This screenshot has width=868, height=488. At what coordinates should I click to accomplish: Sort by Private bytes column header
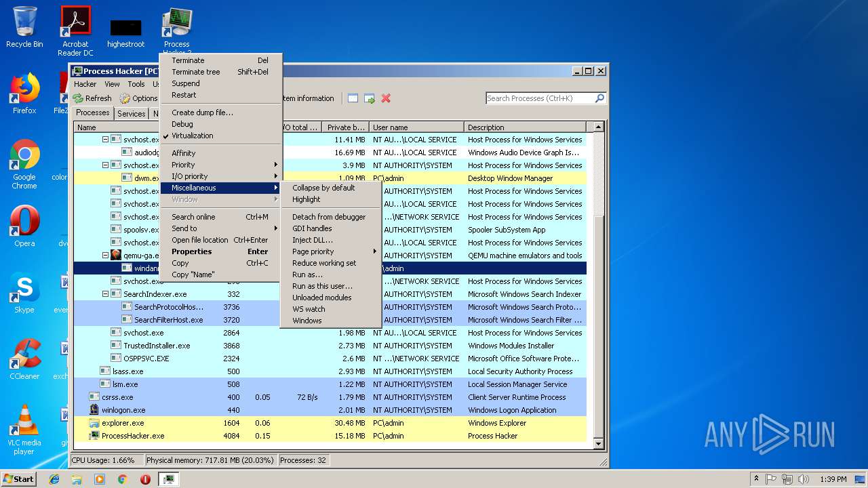click(346, 127)
